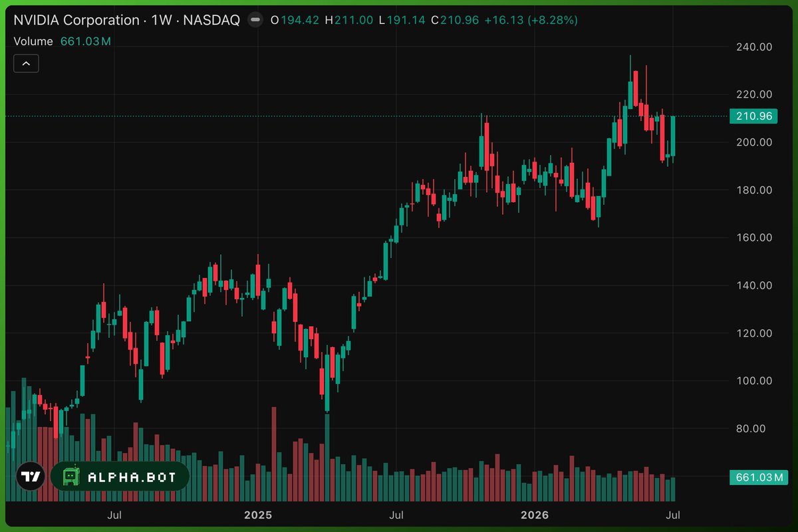Screen dimensions: 798x532
Task: Select the Volume indicator label
Action: click(33, 41)
